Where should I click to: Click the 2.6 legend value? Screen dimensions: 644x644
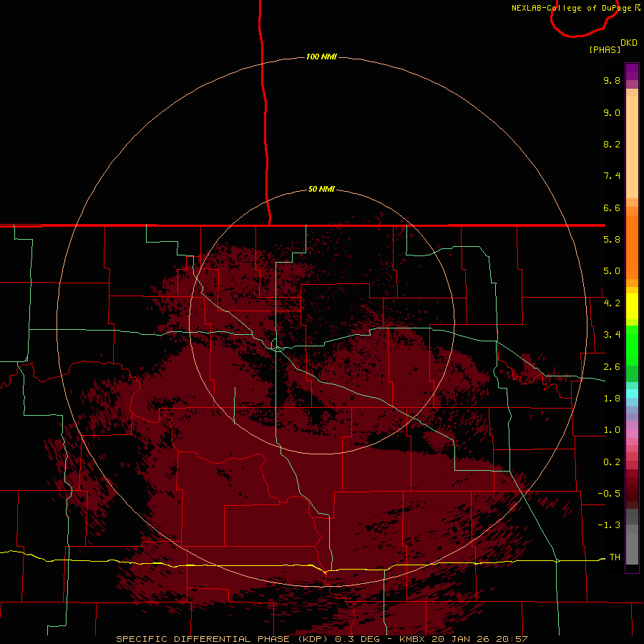click(612, 367)
